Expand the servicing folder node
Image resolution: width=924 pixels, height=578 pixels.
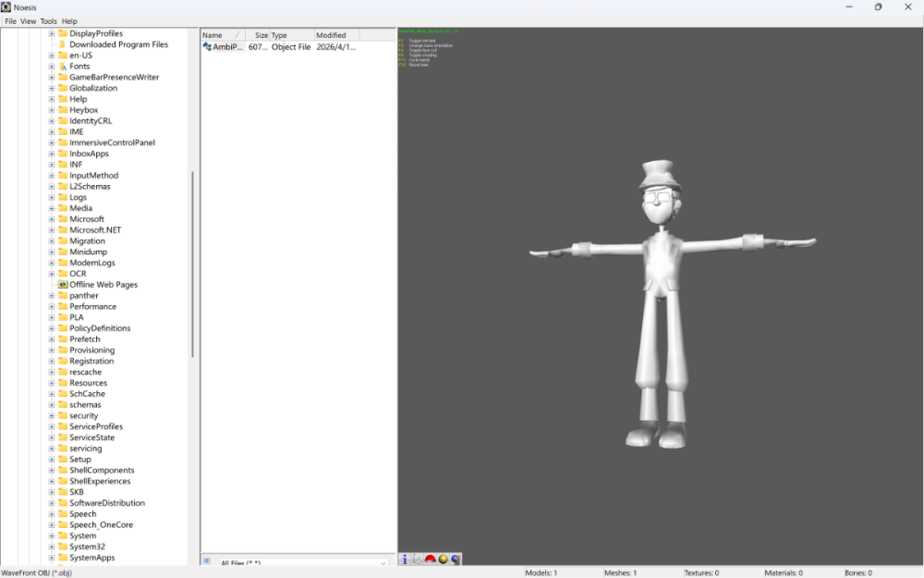pos(51,449)
